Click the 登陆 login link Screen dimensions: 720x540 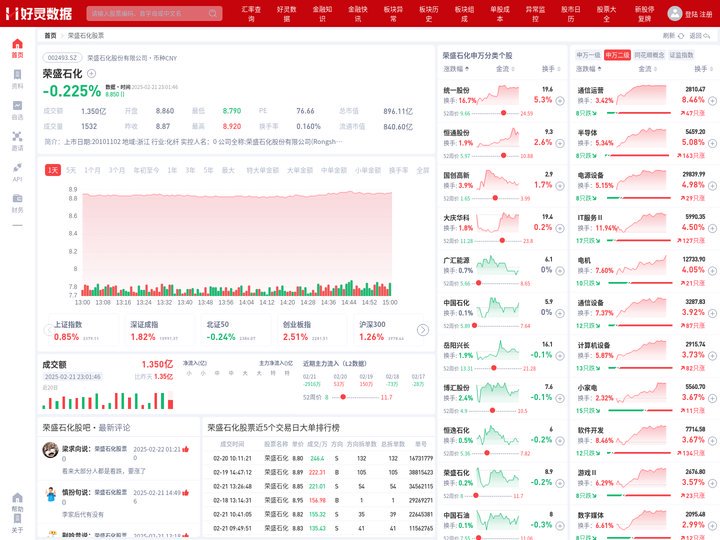[x=692, y=14]
